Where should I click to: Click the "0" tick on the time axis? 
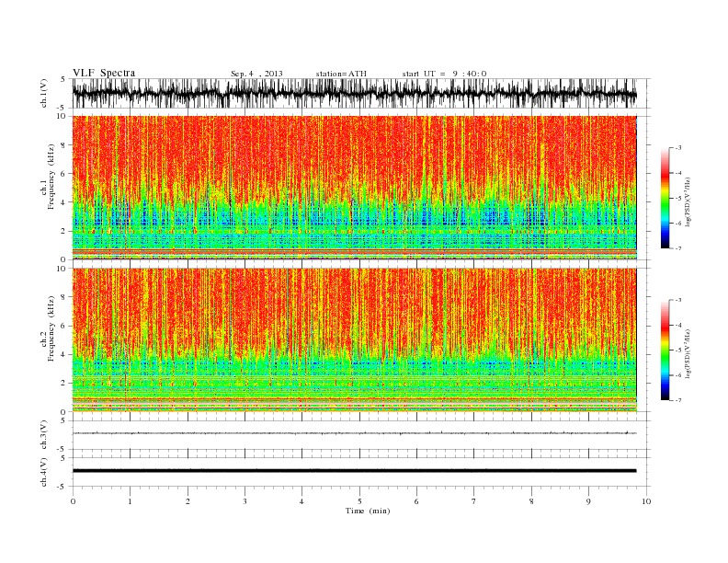(x=73, y=501)
